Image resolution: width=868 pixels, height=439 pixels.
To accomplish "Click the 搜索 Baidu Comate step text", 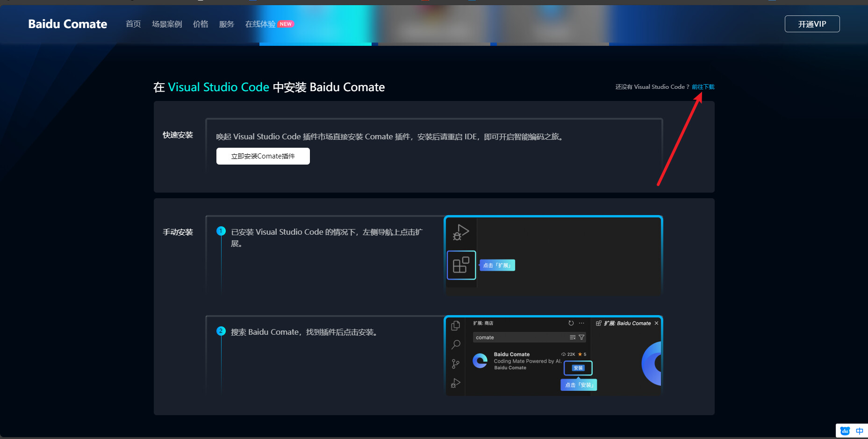I will 305,332.
